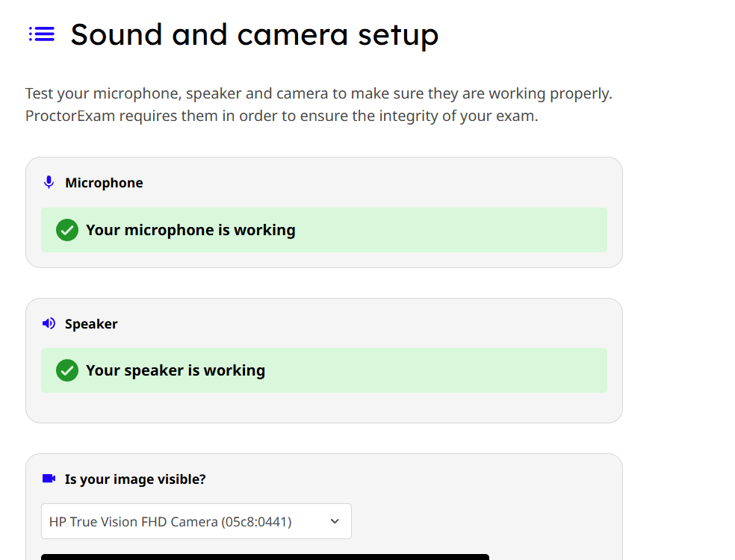Click the right end of the green speaker banner
The height and width of the screenshot is (560, 735).
[583, 370]
